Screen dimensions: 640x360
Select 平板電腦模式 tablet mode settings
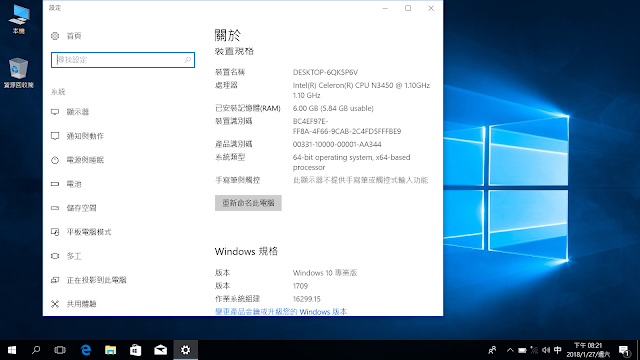click(89, 232)
